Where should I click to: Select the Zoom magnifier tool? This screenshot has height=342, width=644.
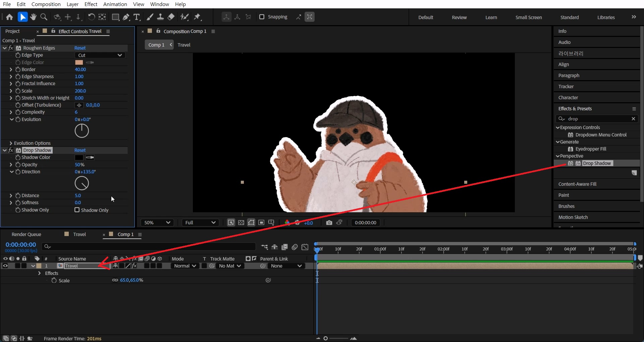click(x=44, y=17)
